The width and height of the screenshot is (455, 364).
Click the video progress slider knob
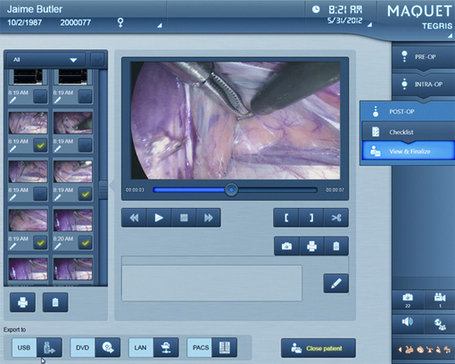pyautogui.click(x=231, y=190)
